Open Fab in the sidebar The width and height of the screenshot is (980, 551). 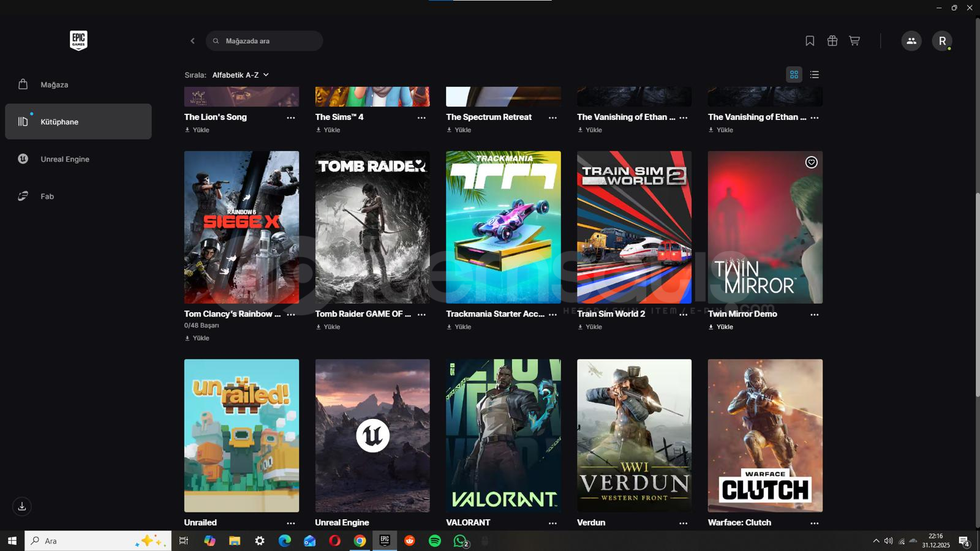[x=78, y=197]
